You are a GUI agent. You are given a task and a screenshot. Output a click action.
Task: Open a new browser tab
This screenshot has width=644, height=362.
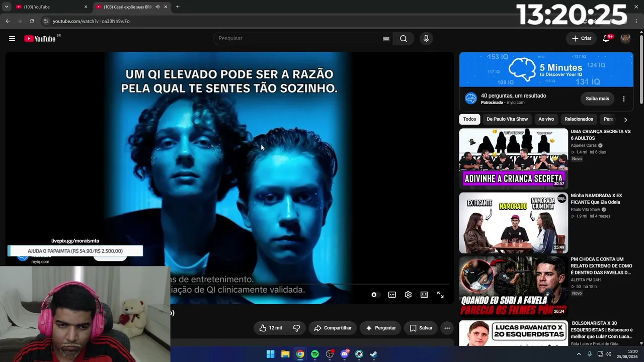click(178, 7)
